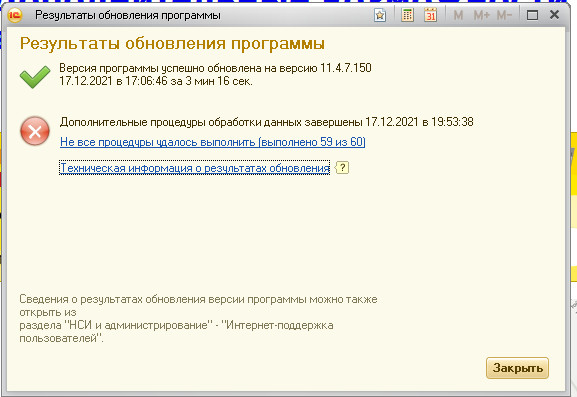Click the large 'Результаты обновления программы' heading
The image size is (577, 397).
pyautogui.click(x=172, y=43)
